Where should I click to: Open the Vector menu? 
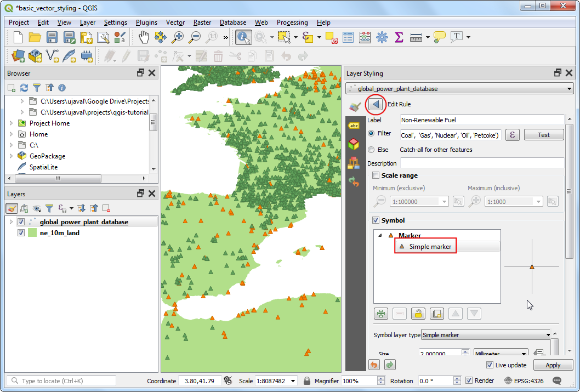click(x=175, y=22)
